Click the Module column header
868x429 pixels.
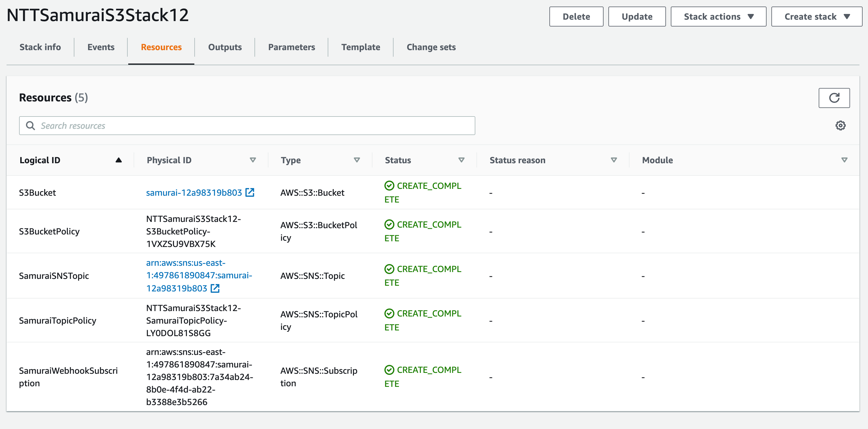(657, 160)
